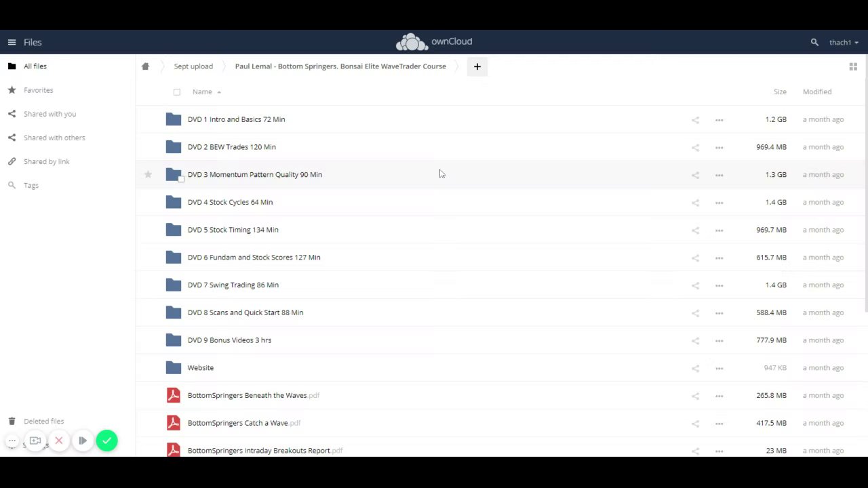
Task: Click DVD 7 Swing Trading folder icon
Action: (174, 285)
